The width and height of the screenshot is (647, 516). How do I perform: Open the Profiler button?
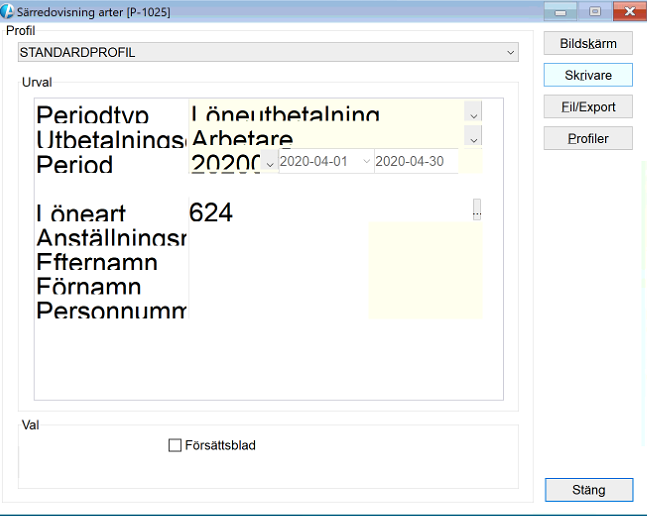click(588, 139)
